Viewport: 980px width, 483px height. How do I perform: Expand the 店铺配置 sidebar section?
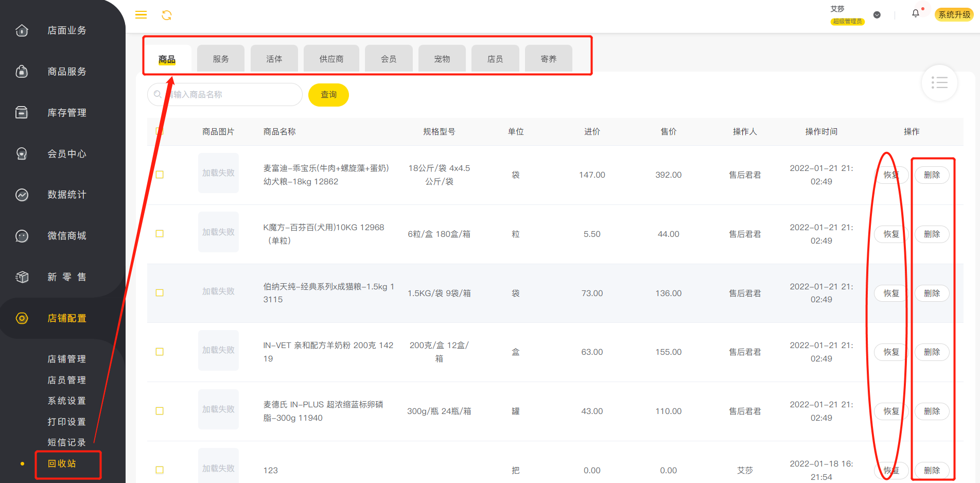click(62, 318)
